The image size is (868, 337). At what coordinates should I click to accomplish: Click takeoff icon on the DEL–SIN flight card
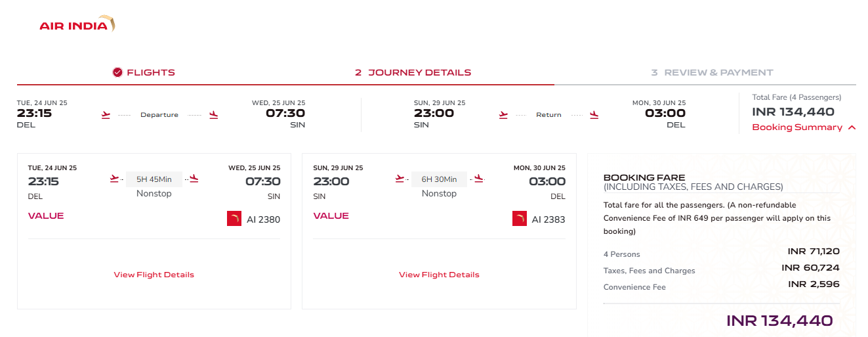click(115, 178)
